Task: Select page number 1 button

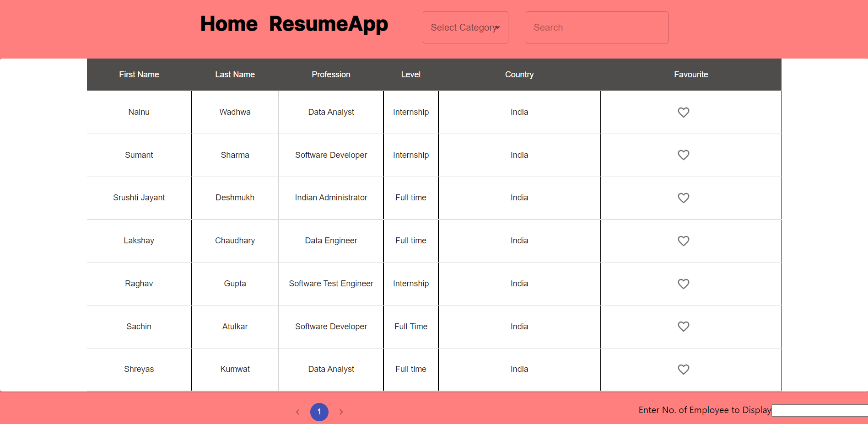Action: [x=319, y=412]
